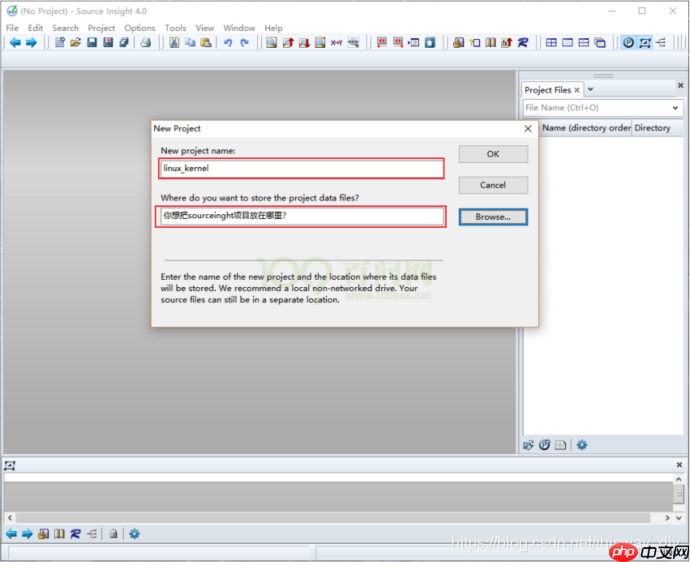This screenshot has height=562, width=690.
Task: Paste from the clipboard icon
Action: pyautogui.click(x=206, y=43)
